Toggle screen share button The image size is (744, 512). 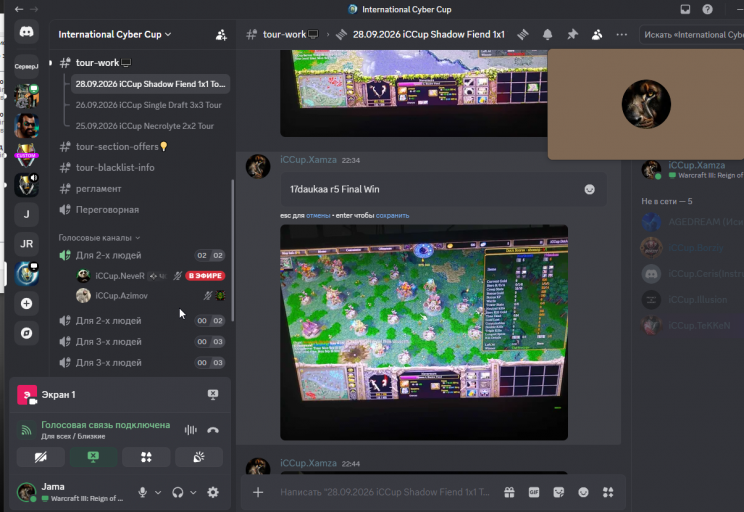(93, 457)
